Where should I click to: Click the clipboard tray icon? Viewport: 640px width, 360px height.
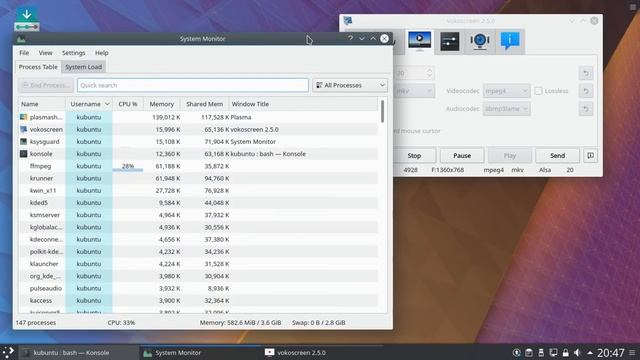pyautogui.click(x=529, y=353)
